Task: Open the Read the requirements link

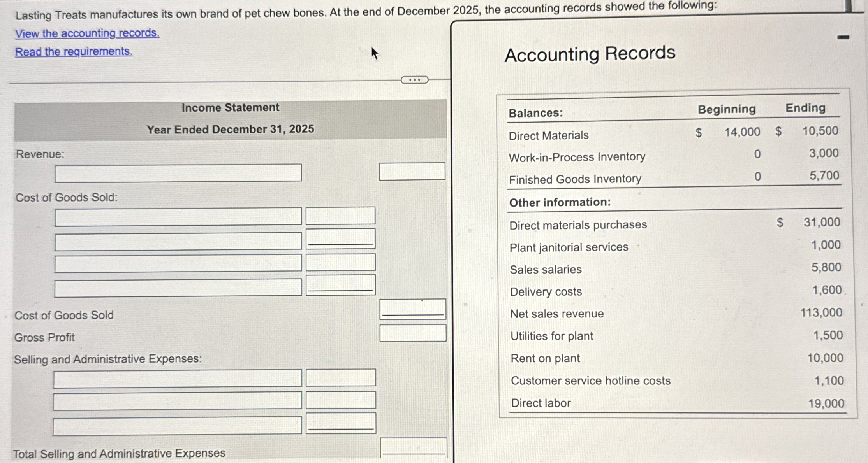Action: 74,52
